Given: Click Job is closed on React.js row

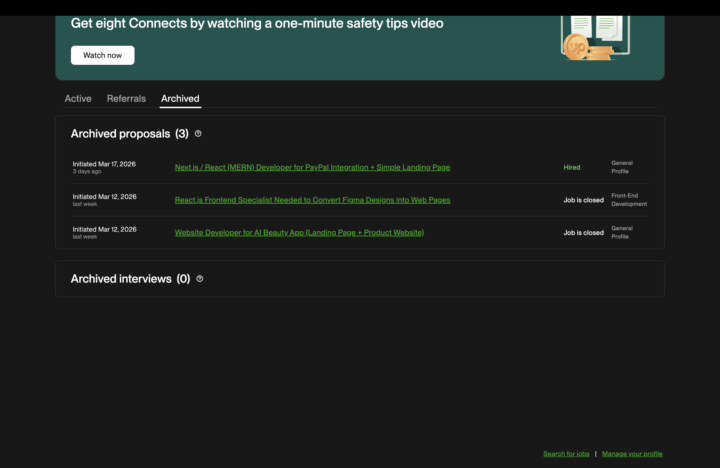Looking at the screenshot, I should coord(583,200).
